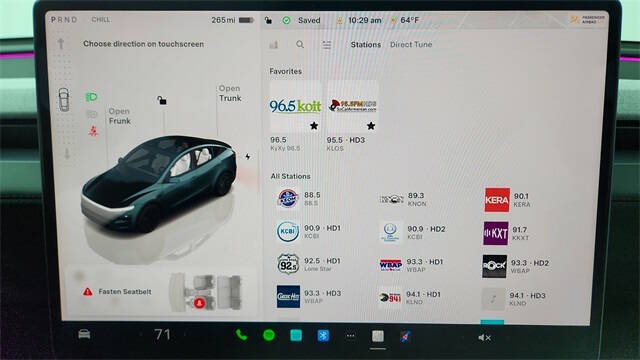Tune to 94.1 HD3 KLNO
Image resolution: width=640 pixels, height=360 pixels.
pos(514,299)
